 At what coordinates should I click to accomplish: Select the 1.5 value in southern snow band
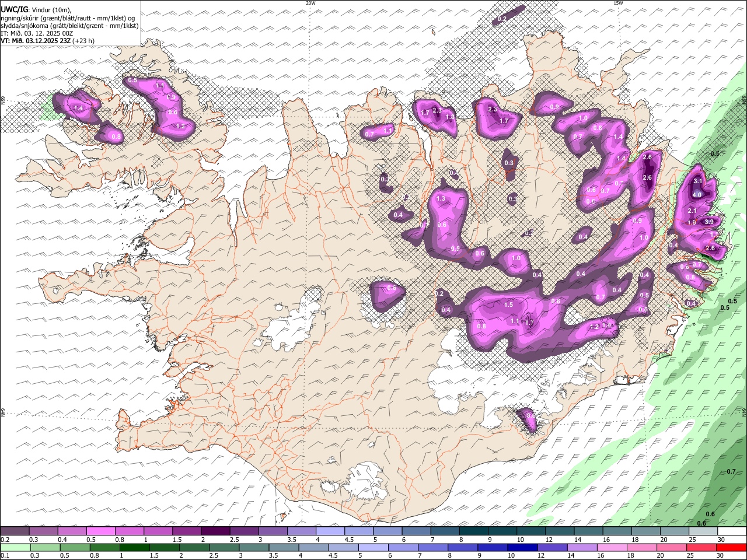click(508, 304)
